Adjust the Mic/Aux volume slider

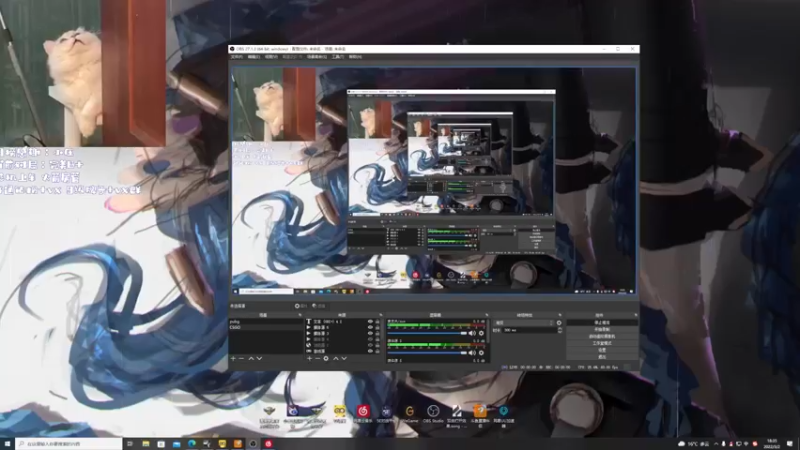point(427,333)
